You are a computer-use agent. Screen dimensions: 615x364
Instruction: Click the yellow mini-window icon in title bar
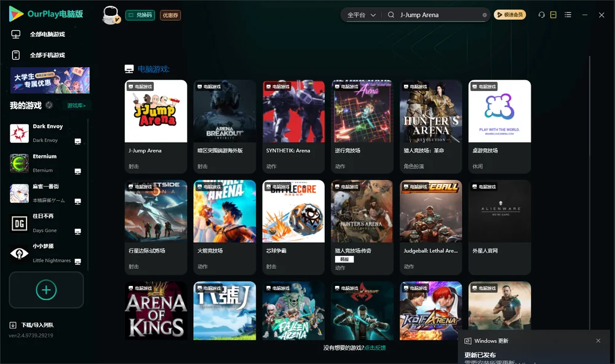pos(553,15)
